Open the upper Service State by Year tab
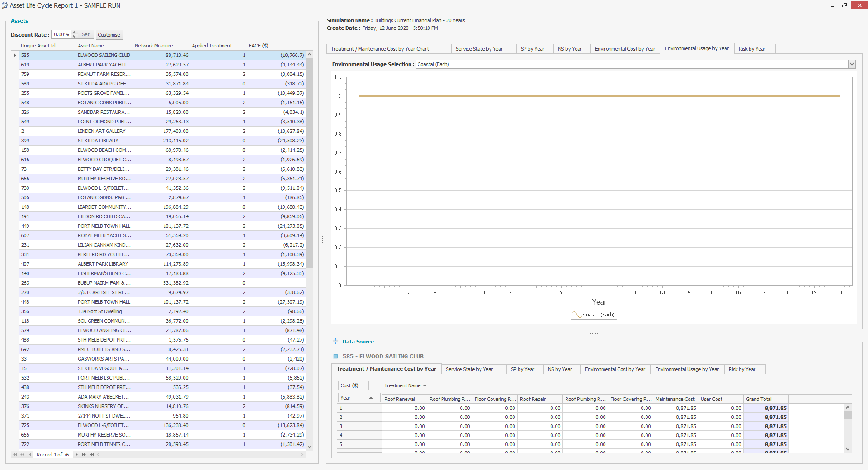This screenshot has height=470, width=868. pyautogui.click(x=479, y=49)
